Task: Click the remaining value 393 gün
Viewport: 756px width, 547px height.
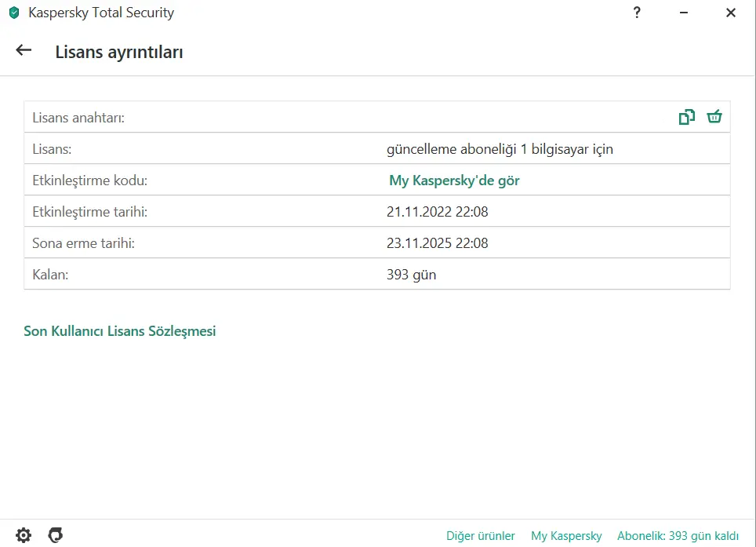Action: pyautogui.click(x=411, y=275)
